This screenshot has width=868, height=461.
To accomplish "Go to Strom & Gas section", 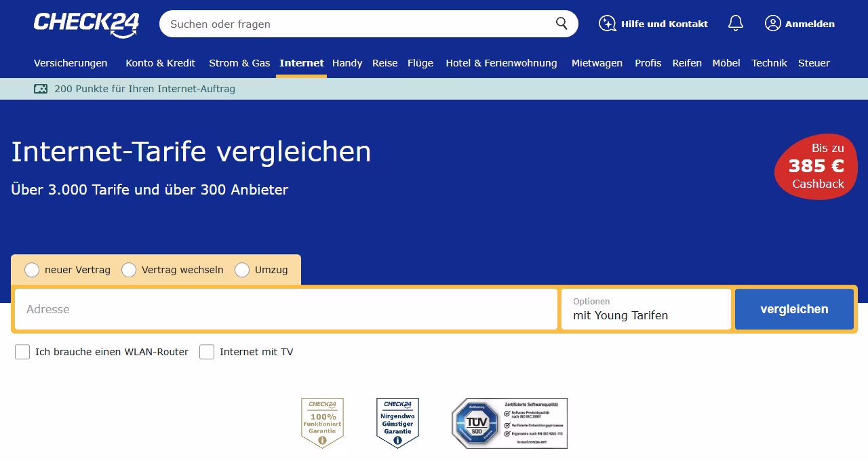I will coord(239,63).
